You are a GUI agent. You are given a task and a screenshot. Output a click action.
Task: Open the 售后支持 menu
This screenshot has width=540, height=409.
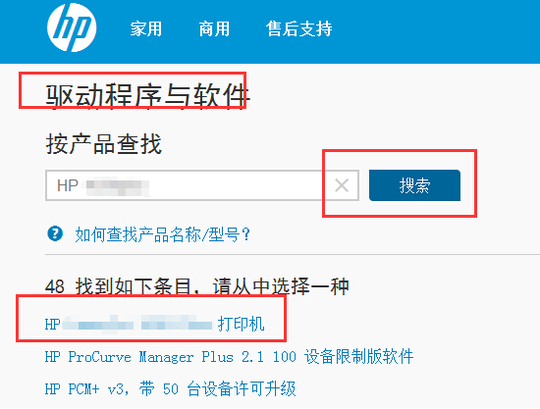(x=299, y=29)
